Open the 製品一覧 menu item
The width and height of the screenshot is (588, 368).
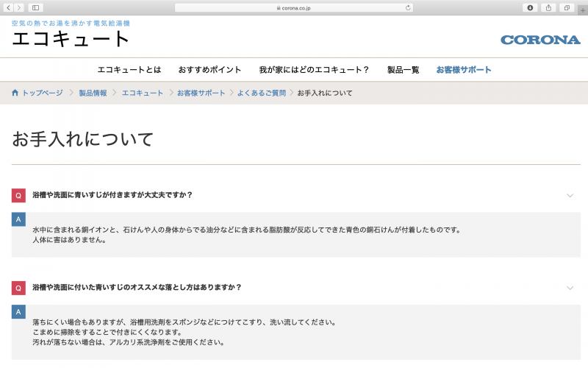point(403,70)
